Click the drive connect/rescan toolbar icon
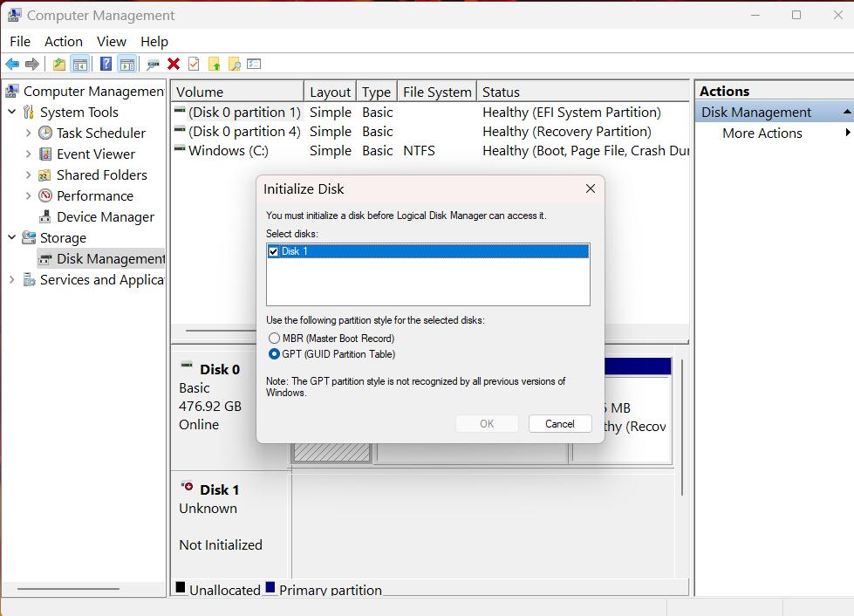Screen dimensions: 854x616 coord(153,65)
